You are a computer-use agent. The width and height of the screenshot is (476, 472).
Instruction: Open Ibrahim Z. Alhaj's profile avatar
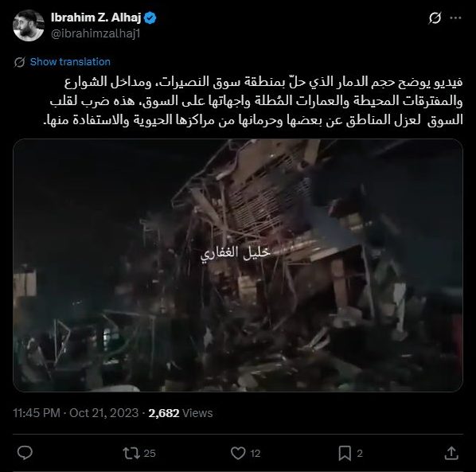coord(29,25)
